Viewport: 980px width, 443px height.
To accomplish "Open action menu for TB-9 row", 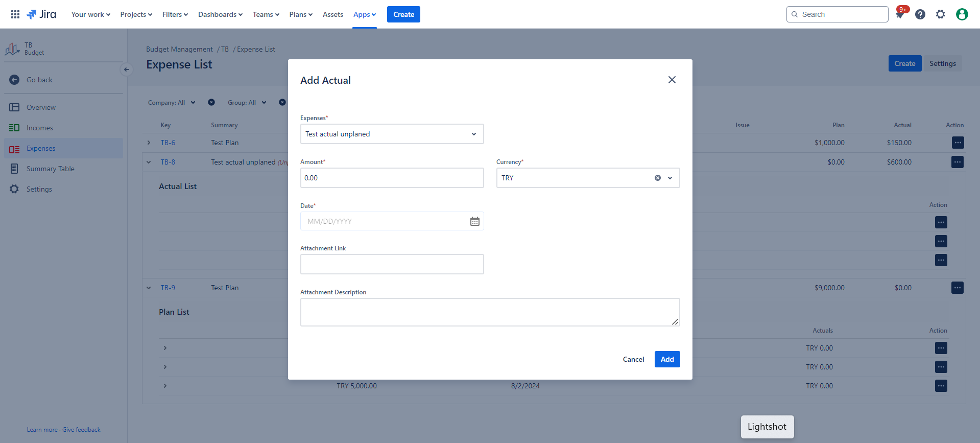I will pos(958,288).
